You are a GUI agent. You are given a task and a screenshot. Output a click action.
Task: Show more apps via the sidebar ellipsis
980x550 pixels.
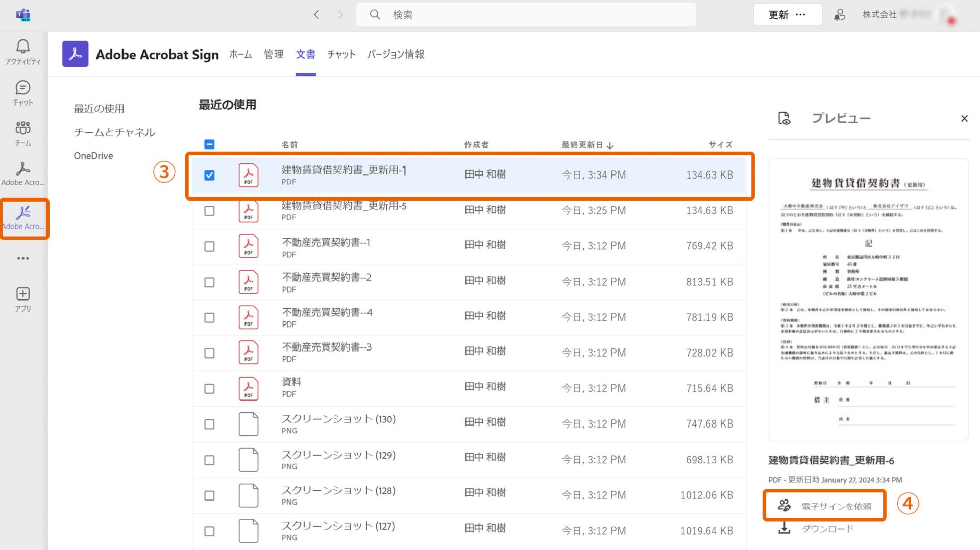pos(23,258)
